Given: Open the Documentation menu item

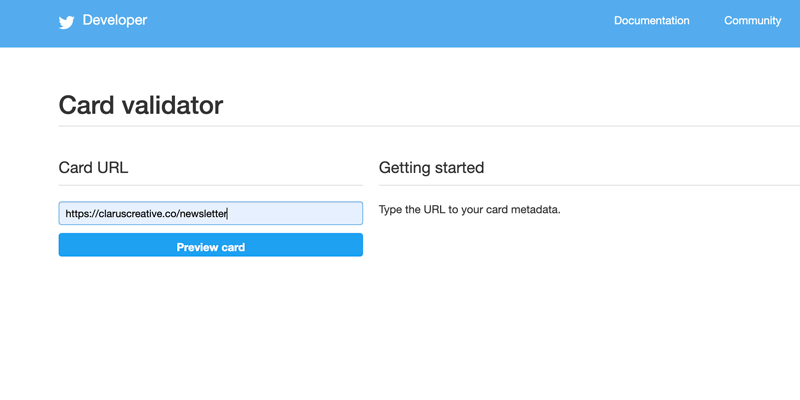Looking at the screenshot, I should (652, 20).
